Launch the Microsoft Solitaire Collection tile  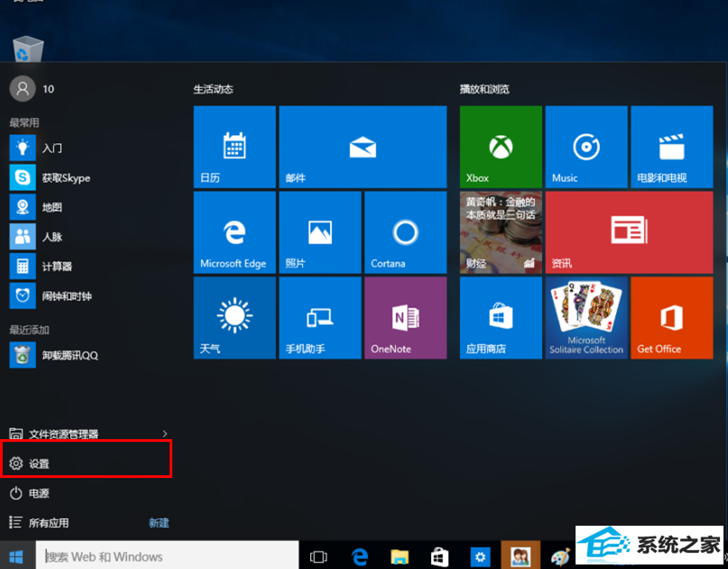point(586,317)
